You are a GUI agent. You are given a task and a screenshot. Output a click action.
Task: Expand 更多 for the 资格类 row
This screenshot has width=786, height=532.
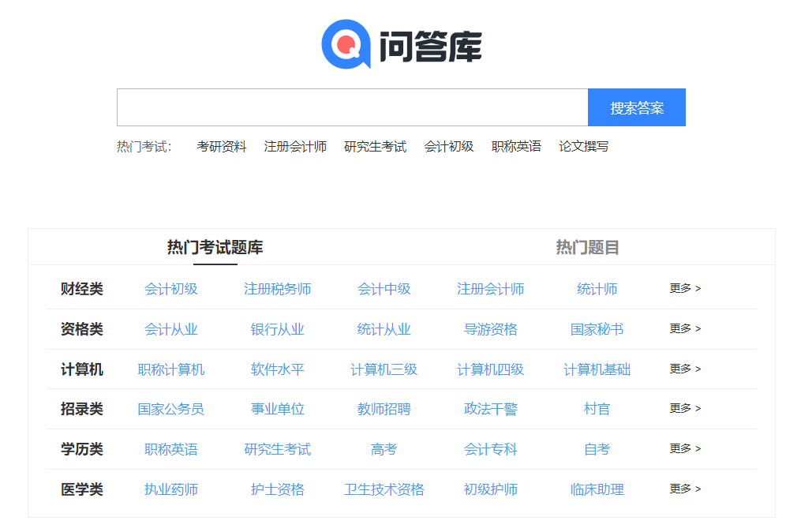point(685,329)
